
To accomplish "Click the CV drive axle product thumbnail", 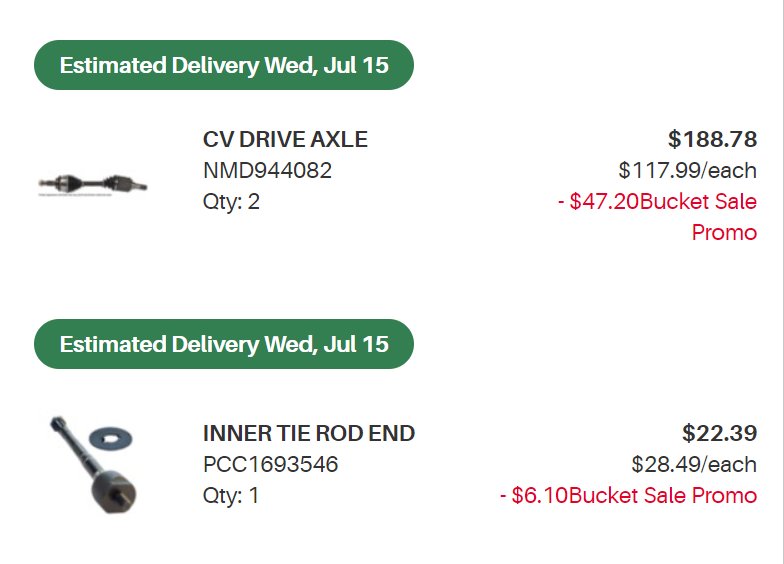I will pyautogui.click(x=92, y=184).
